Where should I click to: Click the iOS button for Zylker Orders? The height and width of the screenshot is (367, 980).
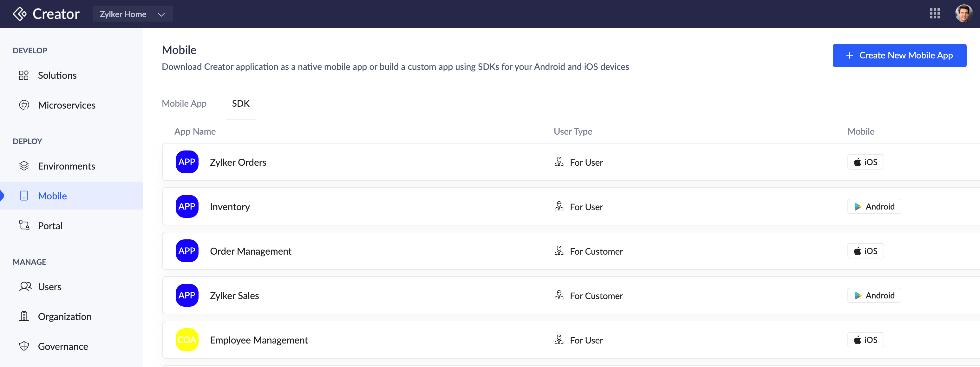[x=866, y=162]
